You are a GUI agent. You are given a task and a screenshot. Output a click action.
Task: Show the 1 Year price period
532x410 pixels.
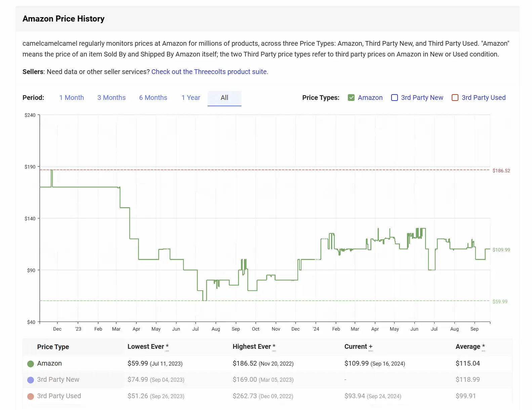click(191, 98)
